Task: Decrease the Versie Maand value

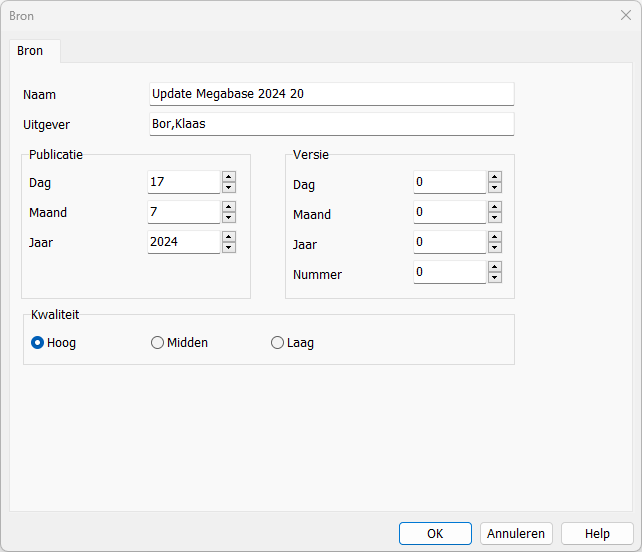Action: pyautogui.click(x=495, y=217)
